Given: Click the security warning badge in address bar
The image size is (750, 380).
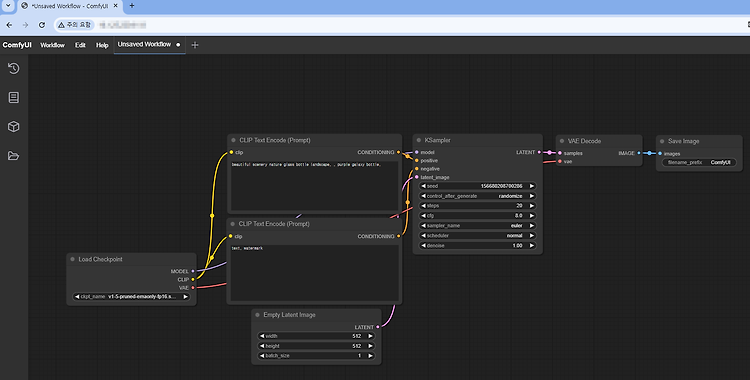Looking at the screenshot, I should (x=75, y=25).
